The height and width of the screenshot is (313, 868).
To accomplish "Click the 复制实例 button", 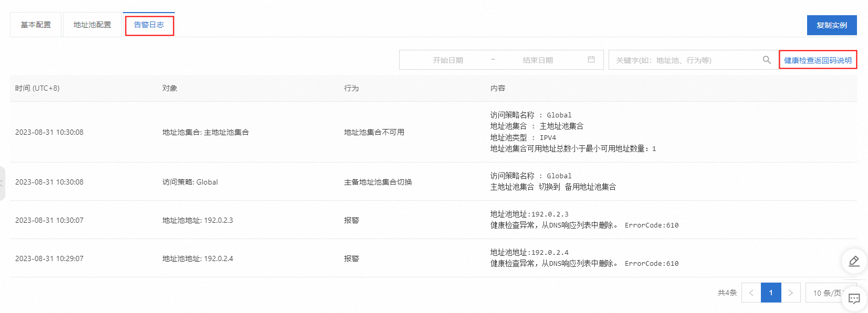I will point(831,25).
